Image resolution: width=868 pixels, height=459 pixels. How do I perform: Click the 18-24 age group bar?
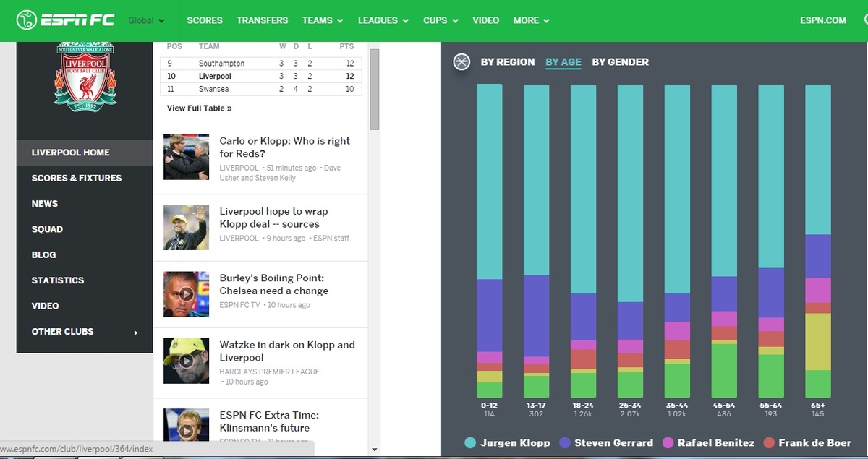click(x=583, y=241)
